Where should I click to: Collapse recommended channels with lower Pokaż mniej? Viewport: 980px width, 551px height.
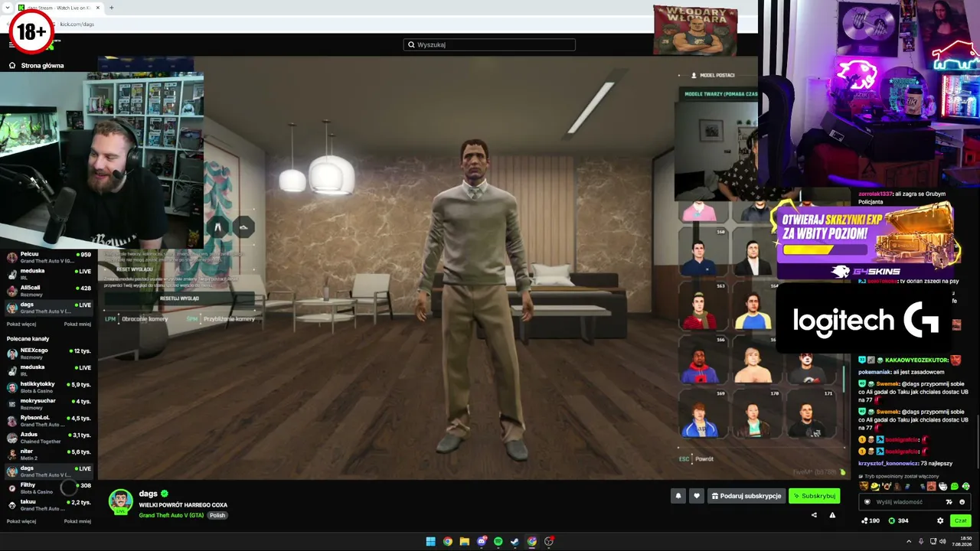point(77,521)
